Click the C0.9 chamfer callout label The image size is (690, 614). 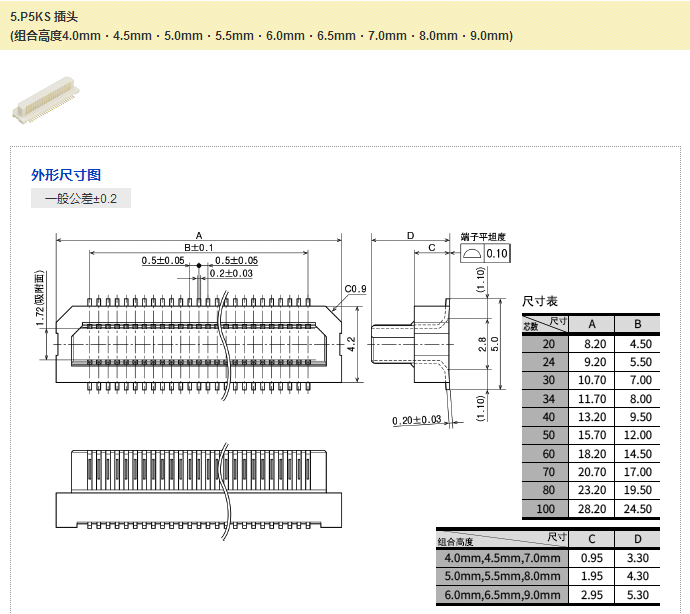tap(355, 290)
